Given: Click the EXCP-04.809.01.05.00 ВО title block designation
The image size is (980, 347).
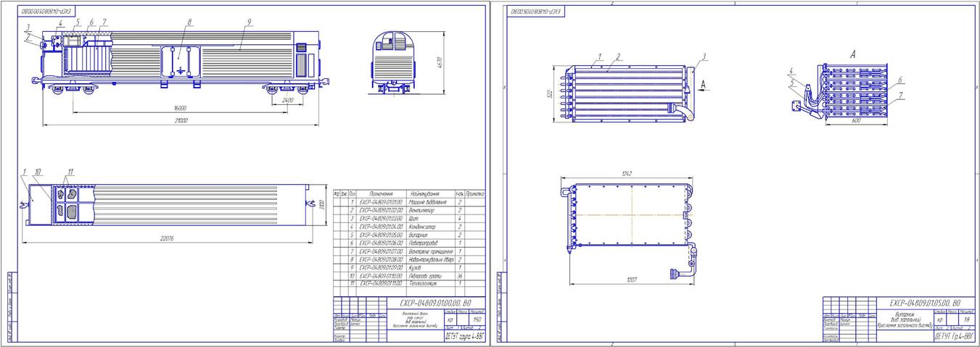Looking at the screenshot, I should pyautogui.click(x=924, y=303).
